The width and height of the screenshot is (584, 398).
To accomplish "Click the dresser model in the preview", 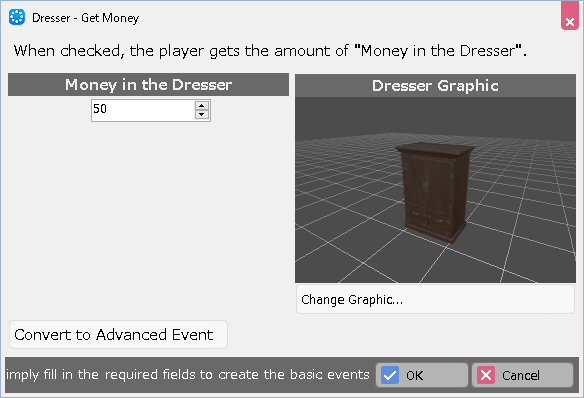I will click(x=434, y=191).
